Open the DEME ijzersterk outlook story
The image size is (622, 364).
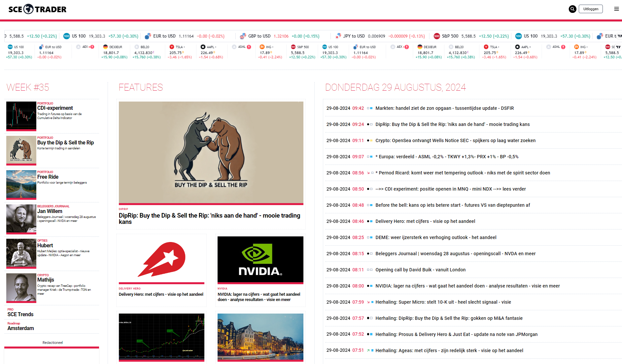(x=436, y=237)
